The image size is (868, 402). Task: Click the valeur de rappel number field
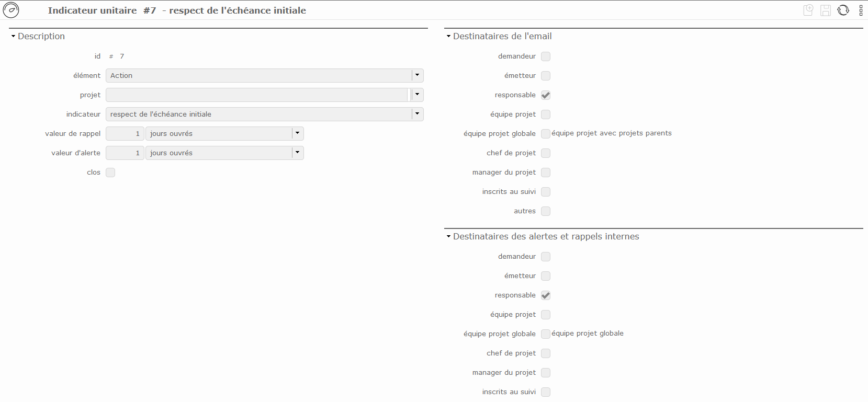[125, 133]
